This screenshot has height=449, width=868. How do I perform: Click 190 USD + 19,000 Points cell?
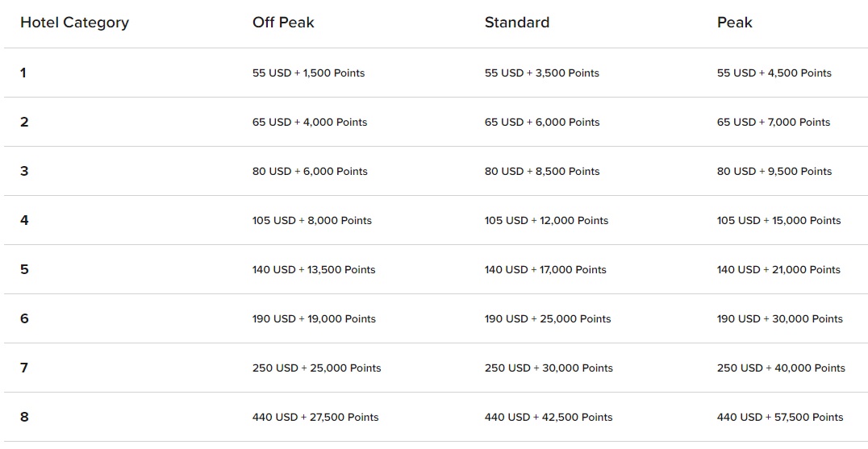[314, 319]
